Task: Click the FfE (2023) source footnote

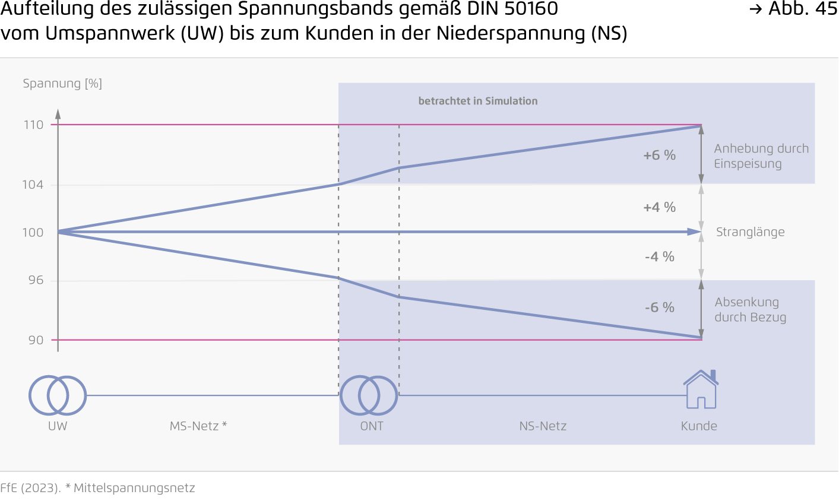Action: pos(97,488)
